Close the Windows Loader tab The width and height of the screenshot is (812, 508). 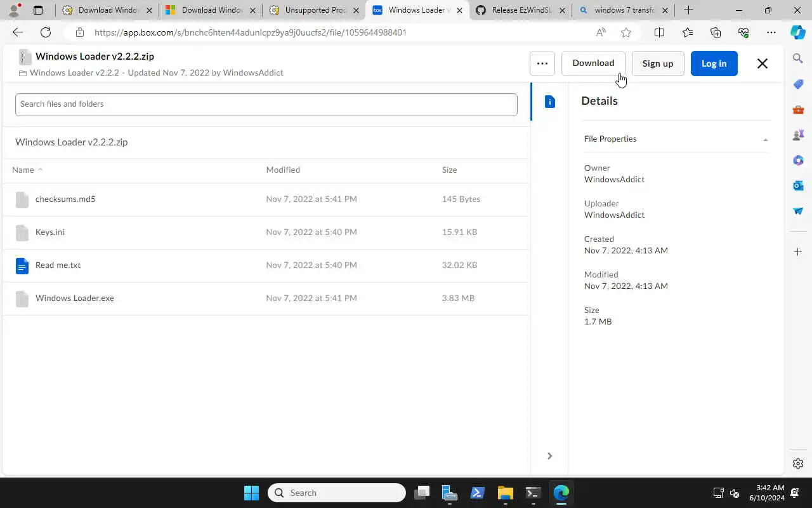[x=459, y=11]
